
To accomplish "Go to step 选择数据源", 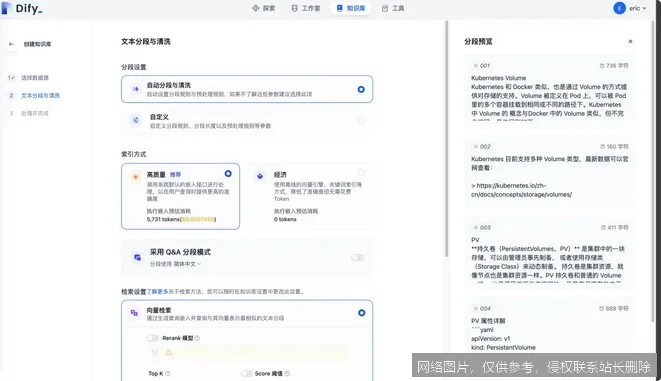I will point(35,78).
